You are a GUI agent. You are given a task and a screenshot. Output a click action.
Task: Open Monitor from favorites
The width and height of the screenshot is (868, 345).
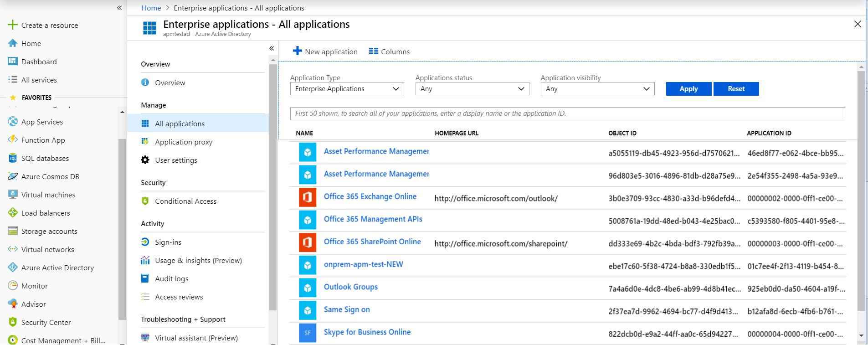(34, 286)
